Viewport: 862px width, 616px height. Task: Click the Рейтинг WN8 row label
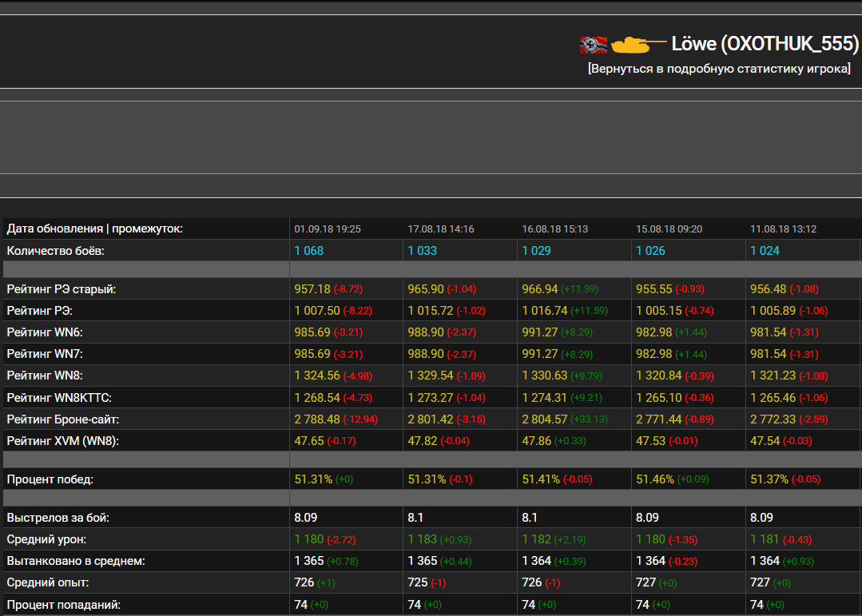pos(45,376)
